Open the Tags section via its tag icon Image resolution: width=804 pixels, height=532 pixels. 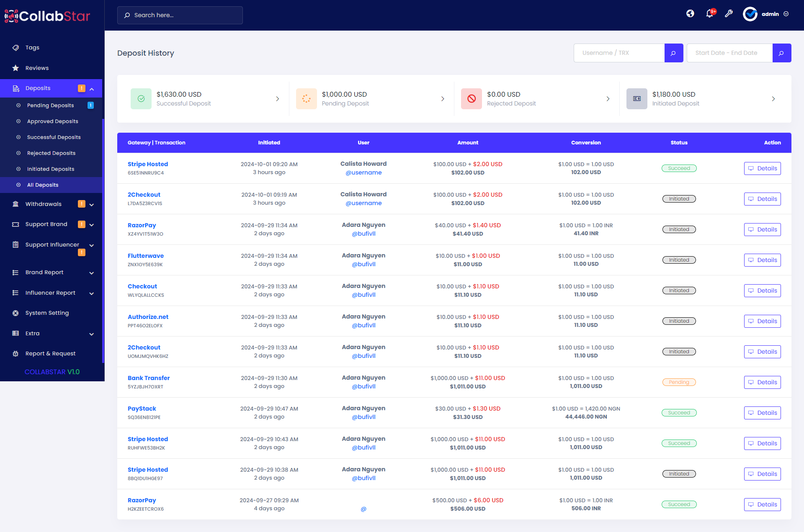15,47
